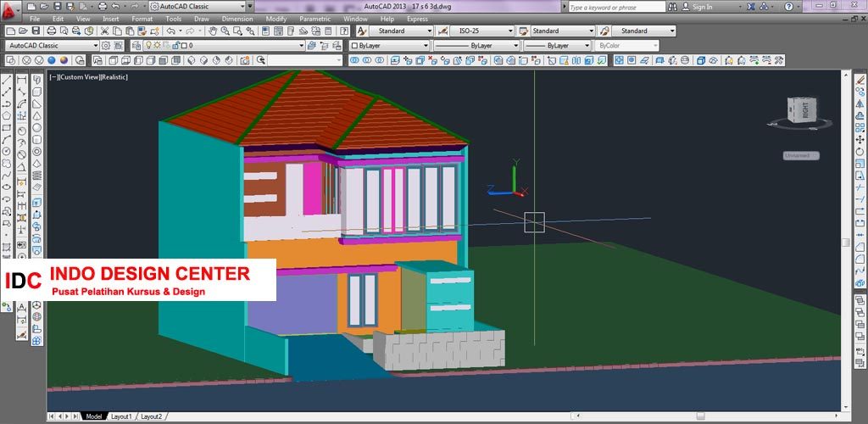This screenshot has height=424, width=868.
Task: Open linetype ByLayer dropdown
Action: [476, 46]
